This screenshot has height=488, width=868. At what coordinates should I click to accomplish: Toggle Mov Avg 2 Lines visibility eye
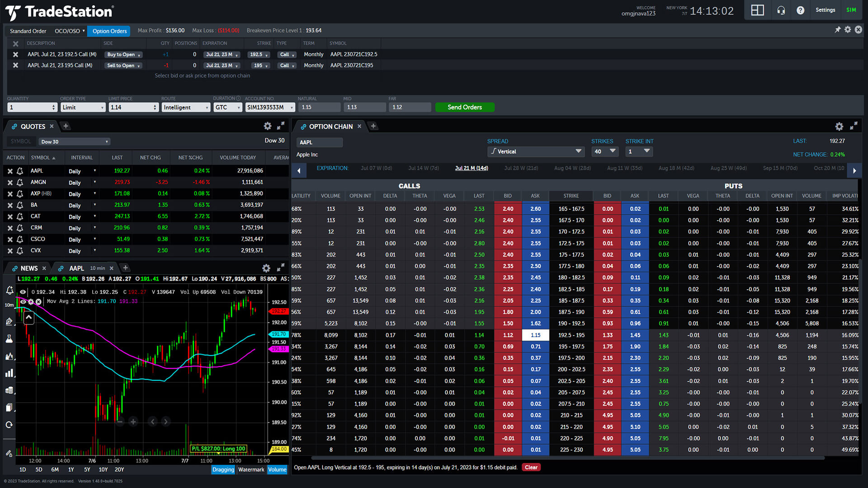(24, 301)
